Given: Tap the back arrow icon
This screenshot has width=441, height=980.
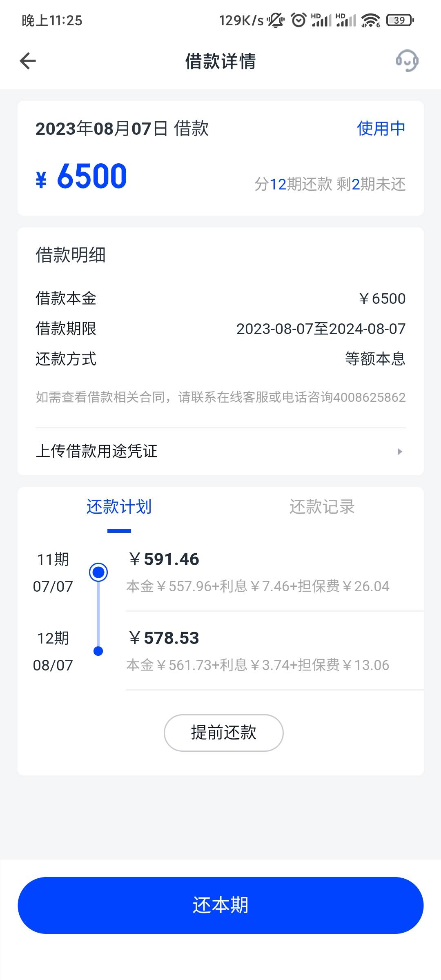Looking at the screenshot, I should coord(28,61).
